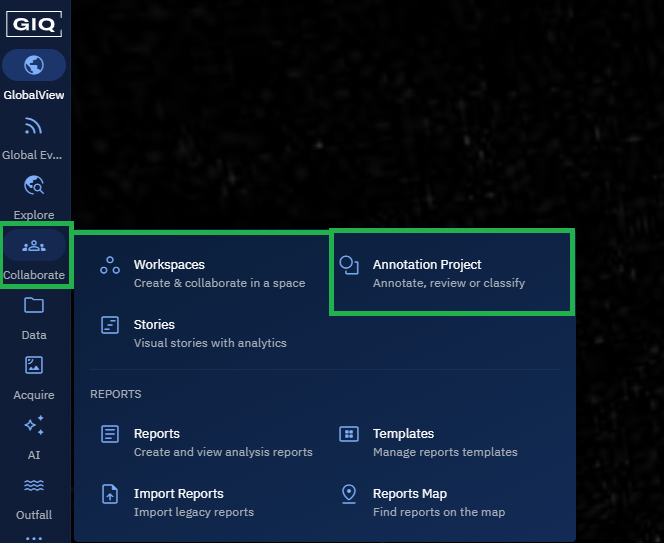Click the Collaborate people icon
This screenshot has height=543, width=664.
[34, 246]
